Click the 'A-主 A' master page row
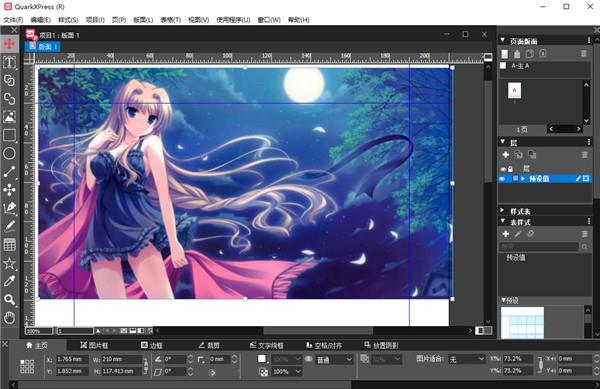The width and height of the screenshot is (600, 389). coord(545,66)
